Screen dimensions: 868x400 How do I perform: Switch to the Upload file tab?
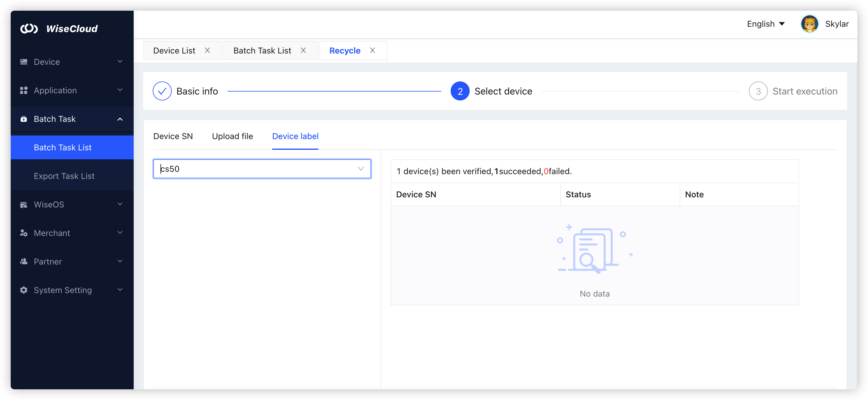(x=232, y=136)
